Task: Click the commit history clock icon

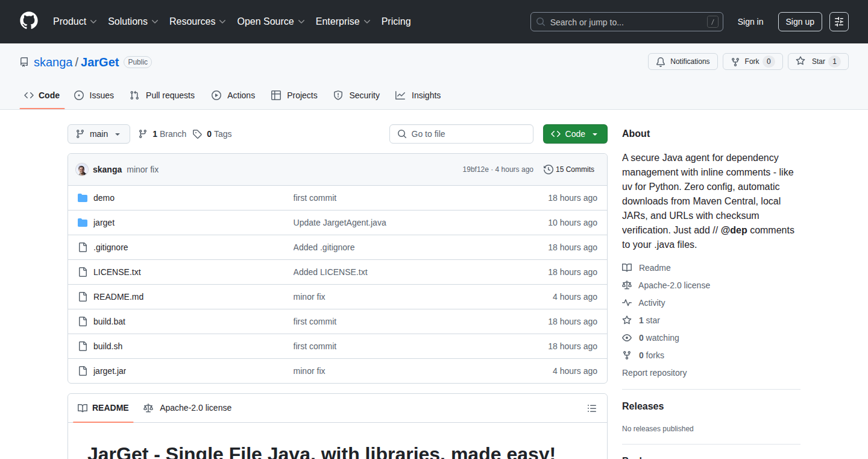Action: click(x=549, y=169)
